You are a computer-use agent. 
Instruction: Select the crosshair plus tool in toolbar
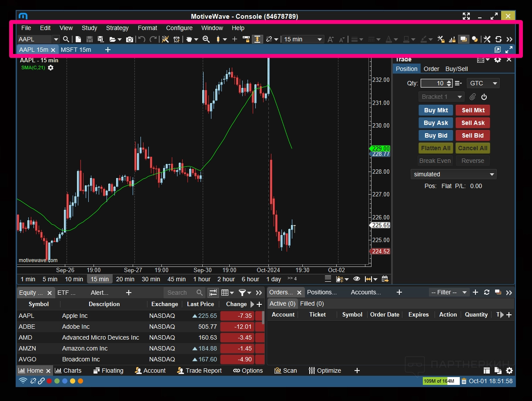(234, 39)
